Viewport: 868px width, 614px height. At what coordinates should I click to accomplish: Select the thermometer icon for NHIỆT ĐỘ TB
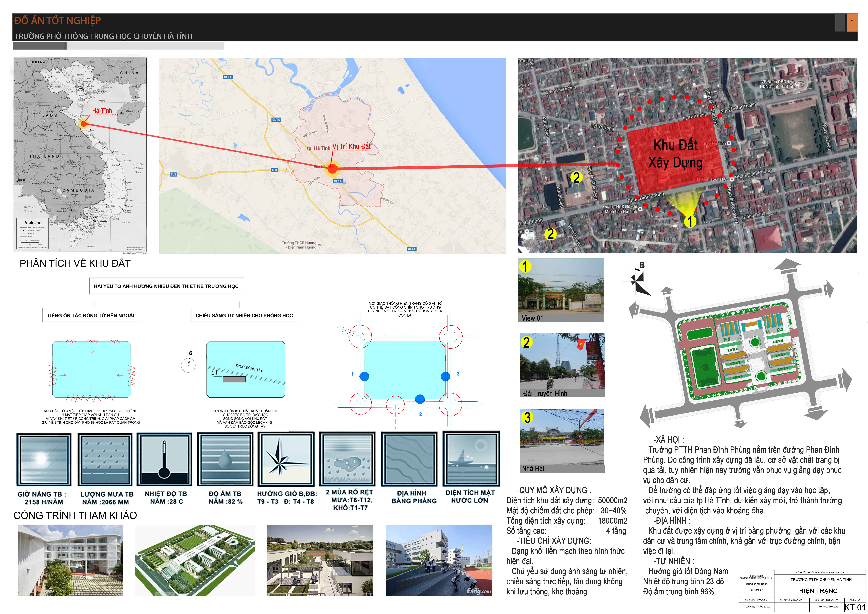point(164,459)
